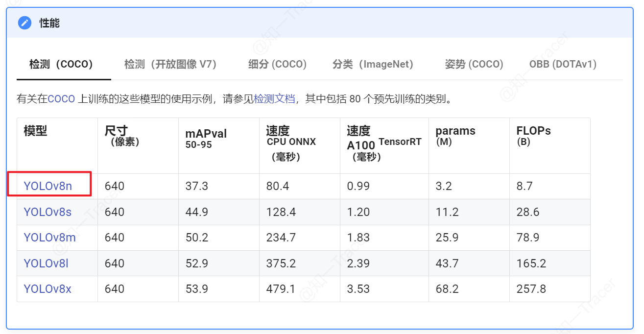Click the 模型 column header
The height and width of the screenshot is (334, 644).
35,131
